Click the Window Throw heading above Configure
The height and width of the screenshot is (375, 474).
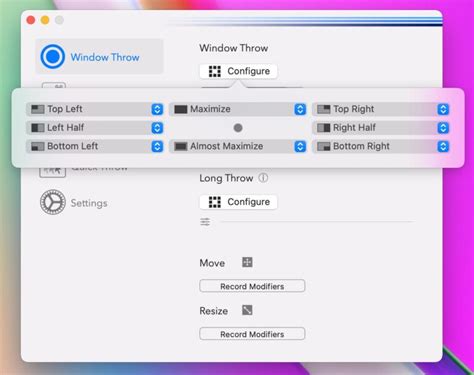[234, 48]
